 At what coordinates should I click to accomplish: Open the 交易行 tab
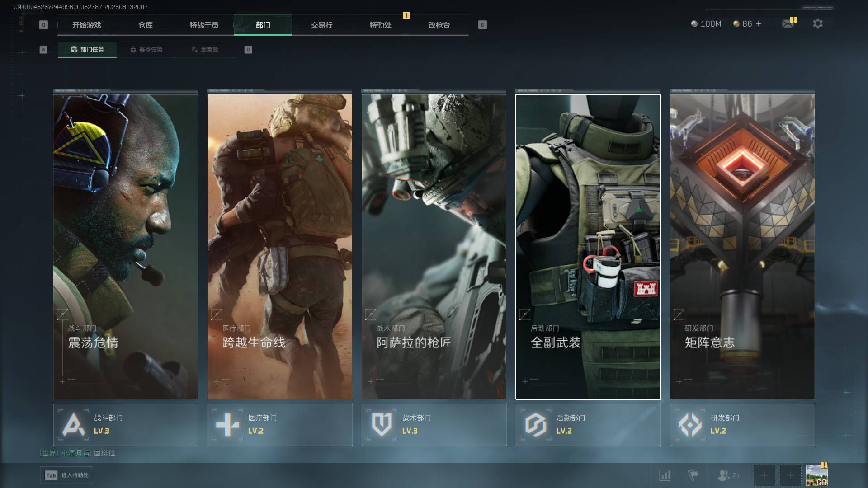322,25
